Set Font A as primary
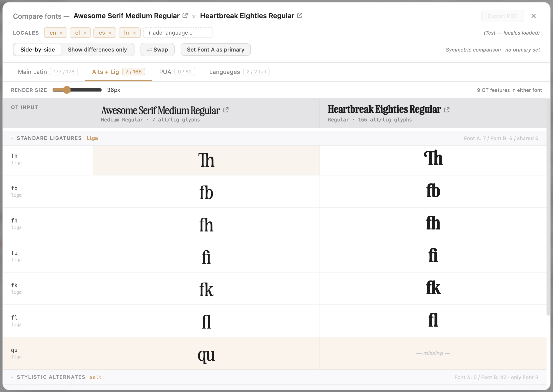 [x=216, y=50]
